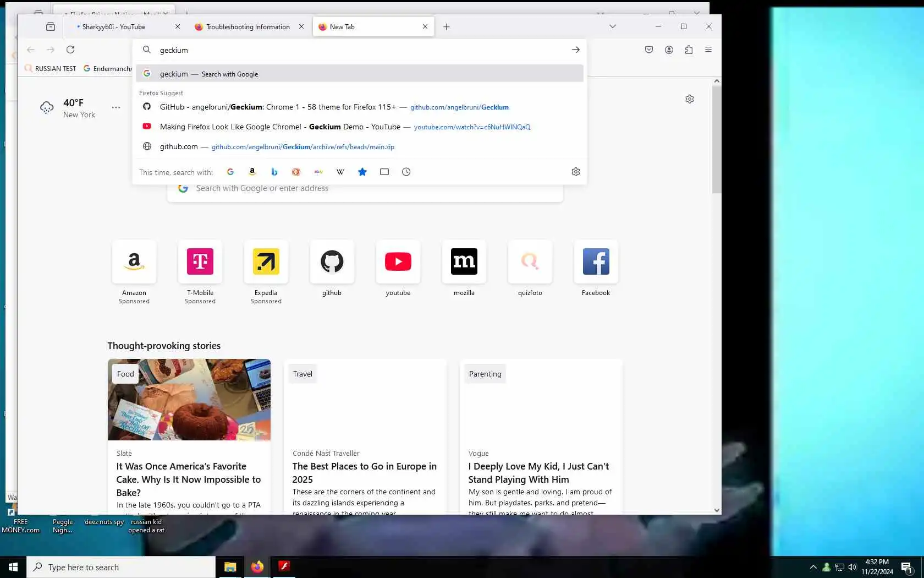Open File Explorer from the taskbar
Screen dimensions: 924x578
[x=230, y=567]
